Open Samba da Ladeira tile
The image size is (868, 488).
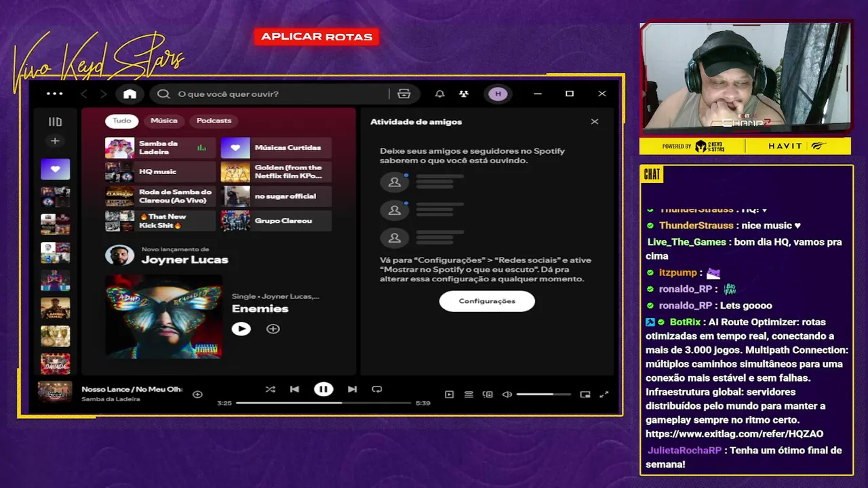pyautogui.click(x=160, y=148)
